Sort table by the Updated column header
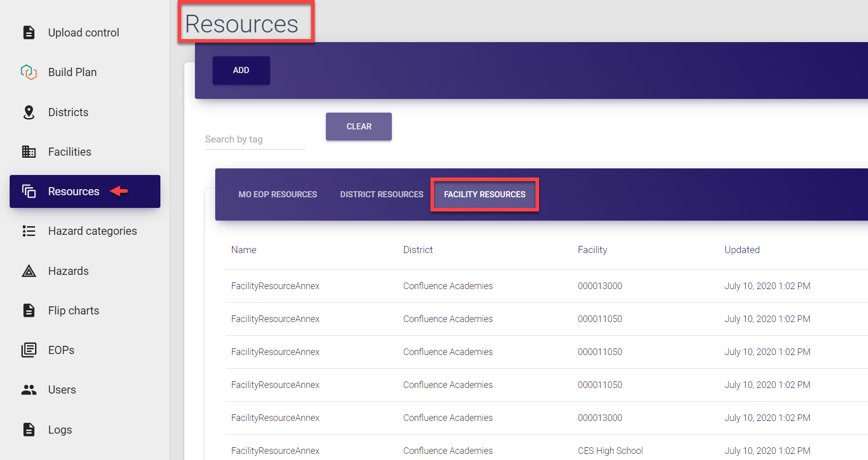The image size is (868, 460). (742, 250)
